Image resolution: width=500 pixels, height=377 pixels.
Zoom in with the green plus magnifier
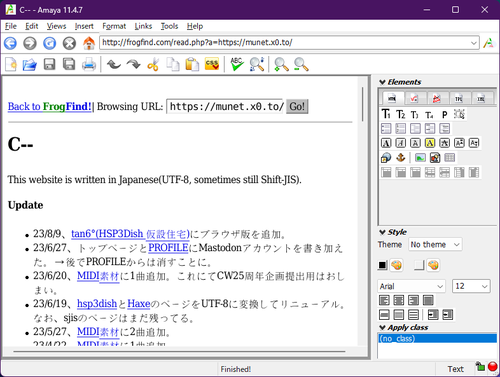281,64
